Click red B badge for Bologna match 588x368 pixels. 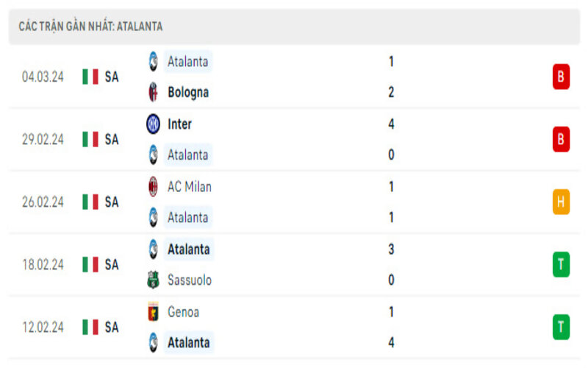[x=561, y=77]
